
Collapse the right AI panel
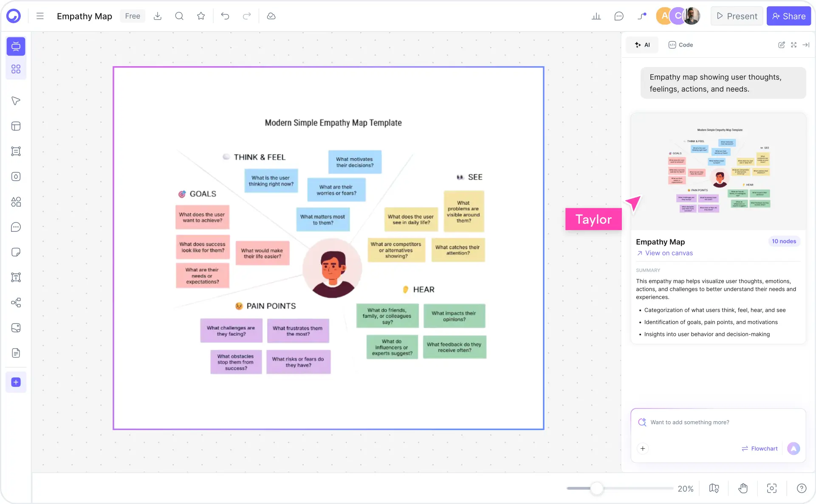[x=806, y=45]
